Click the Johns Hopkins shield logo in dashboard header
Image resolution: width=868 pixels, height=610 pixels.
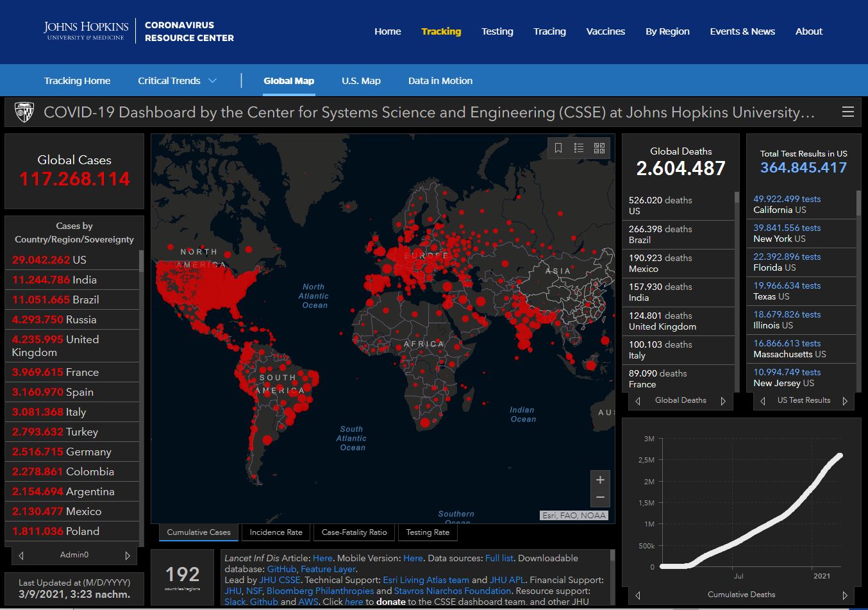click(24, 112)
